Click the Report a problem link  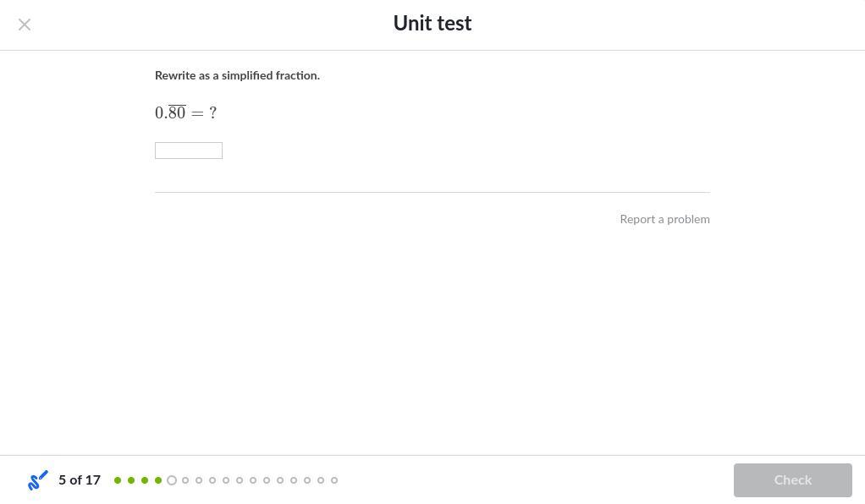point(664,219)
